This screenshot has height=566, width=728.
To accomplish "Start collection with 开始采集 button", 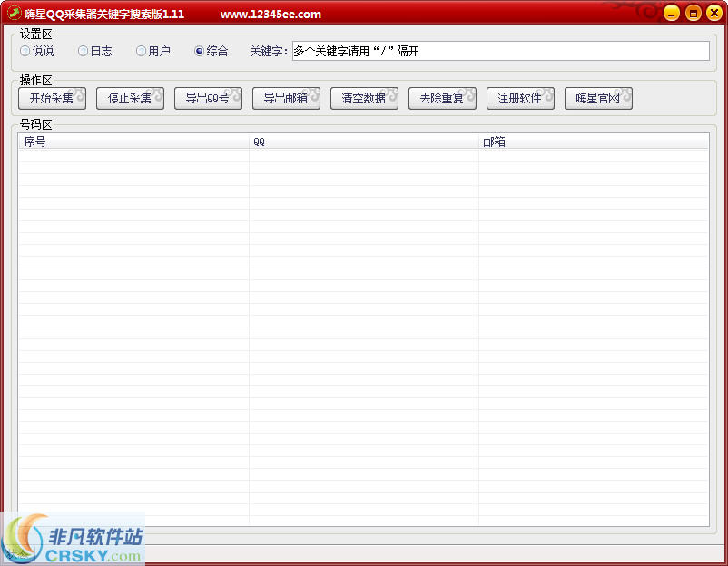I will 52,98.
